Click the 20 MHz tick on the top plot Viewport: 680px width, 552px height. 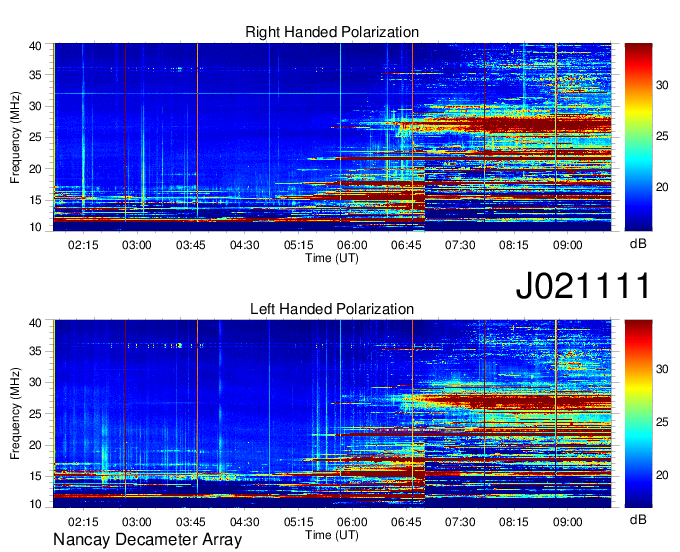pos(35,169)
